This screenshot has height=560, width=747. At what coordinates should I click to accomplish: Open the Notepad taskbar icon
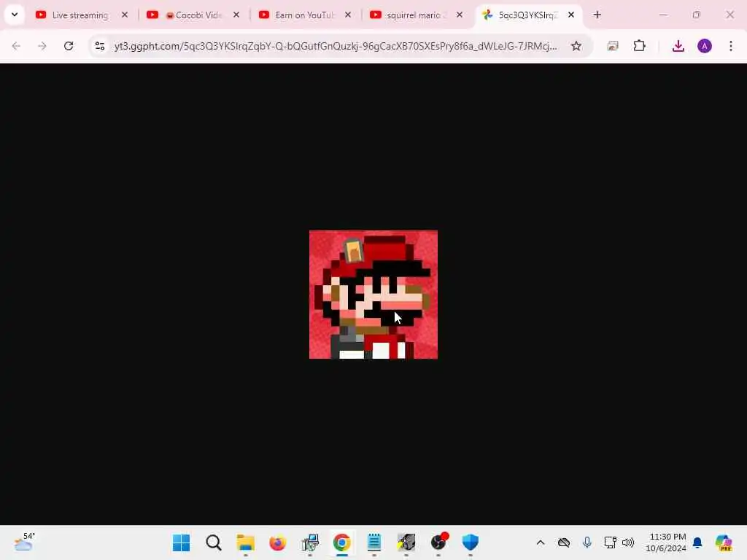pyautogui.click(x=374, y=542)
